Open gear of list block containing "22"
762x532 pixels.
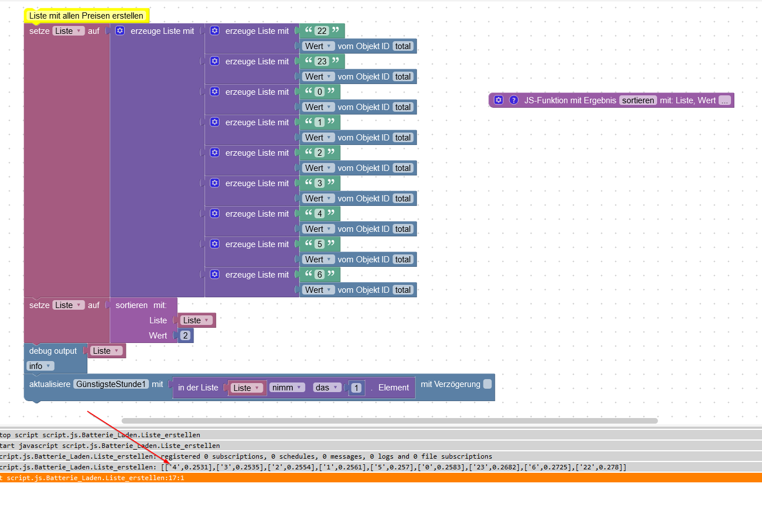click(x=215, y=30)
